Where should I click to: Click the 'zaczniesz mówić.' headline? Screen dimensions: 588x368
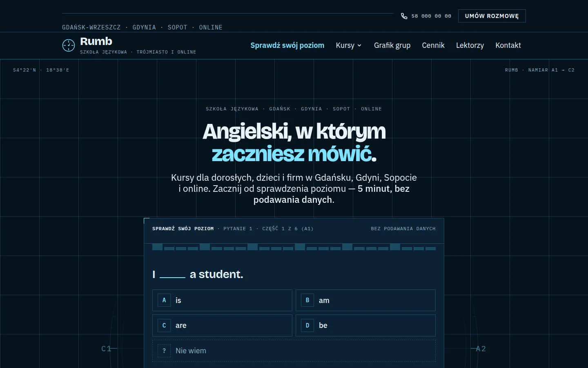pos(294,154)
